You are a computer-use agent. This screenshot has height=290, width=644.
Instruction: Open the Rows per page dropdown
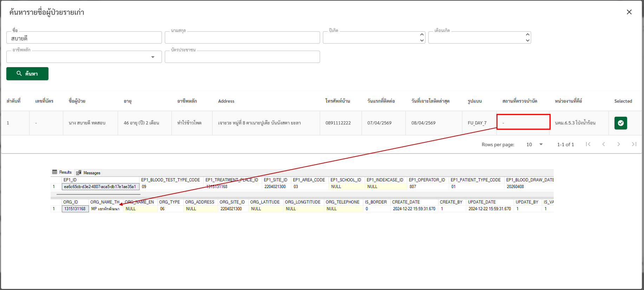pos(534,144)
